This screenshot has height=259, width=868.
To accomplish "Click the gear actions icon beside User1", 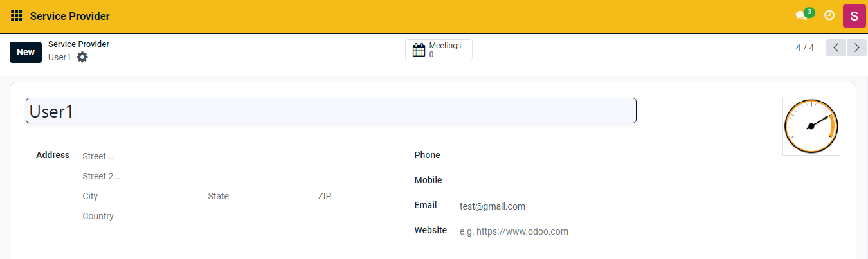I will [82, 57].
